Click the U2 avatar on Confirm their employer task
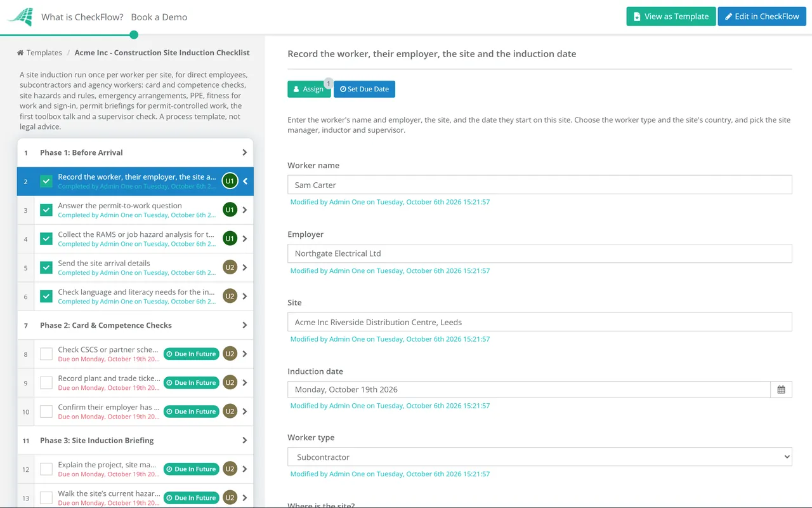This screenshot has height=508, width=812. (230, 411)
